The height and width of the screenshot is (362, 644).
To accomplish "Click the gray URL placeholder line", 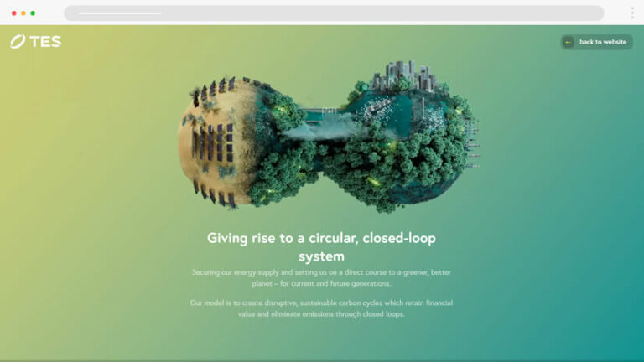I will (x=120, y=13).
